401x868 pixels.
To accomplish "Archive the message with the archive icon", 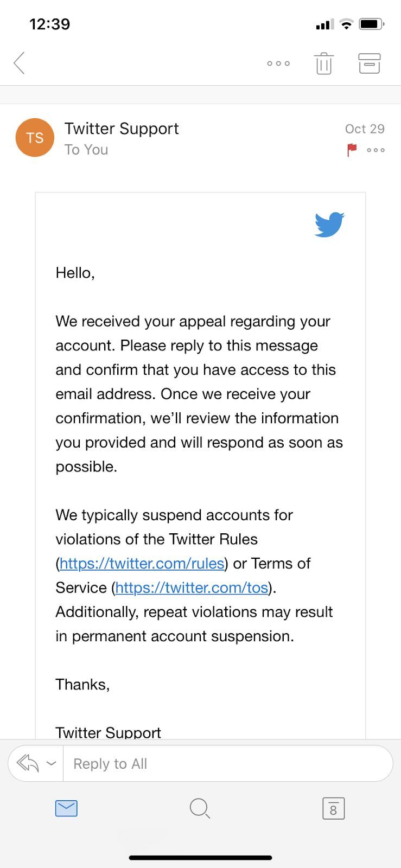I will 369,63.
